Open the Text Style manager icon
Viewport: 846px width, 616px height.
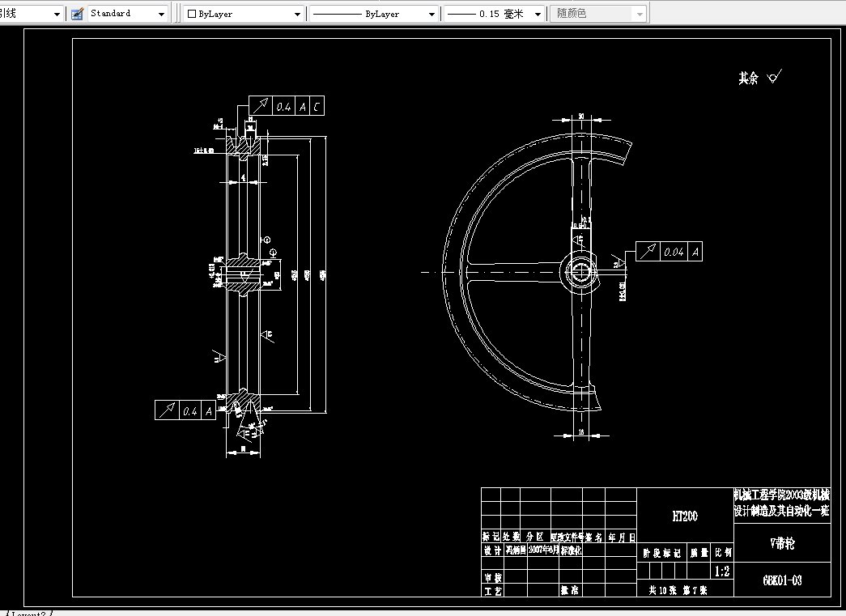[x=77, y=14]
